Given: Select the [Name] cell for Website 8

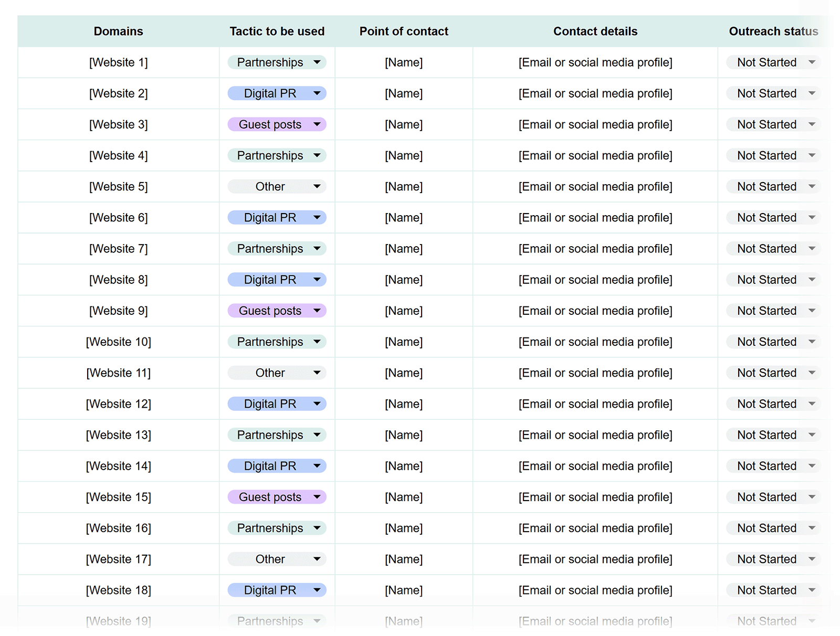Looking at the screenshot, I should click(404, 280).
